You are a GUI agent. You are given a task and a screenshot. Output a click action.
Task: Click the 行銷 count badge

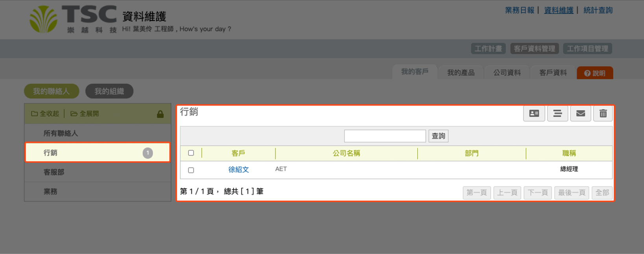[148, 153]
